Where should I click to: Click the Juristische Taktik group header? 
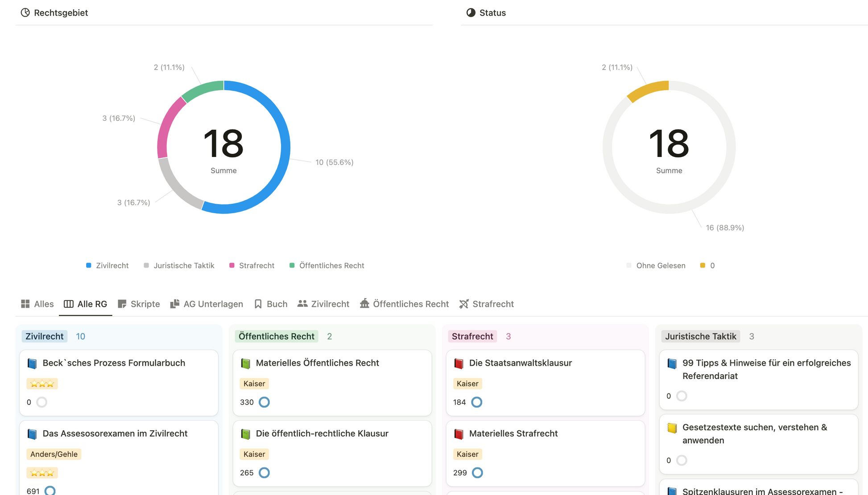point(700,336)
